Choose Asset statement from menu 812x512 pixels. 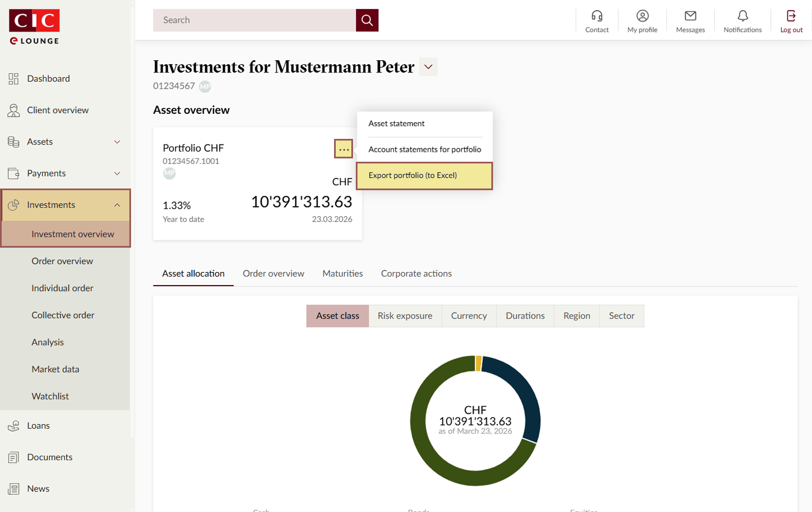(x=397, y=124)
